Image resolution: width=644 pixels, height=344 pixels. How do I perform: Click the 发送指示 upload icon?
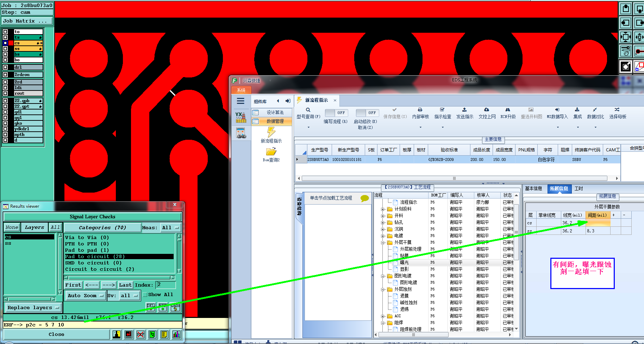click(x=464, y=110)
